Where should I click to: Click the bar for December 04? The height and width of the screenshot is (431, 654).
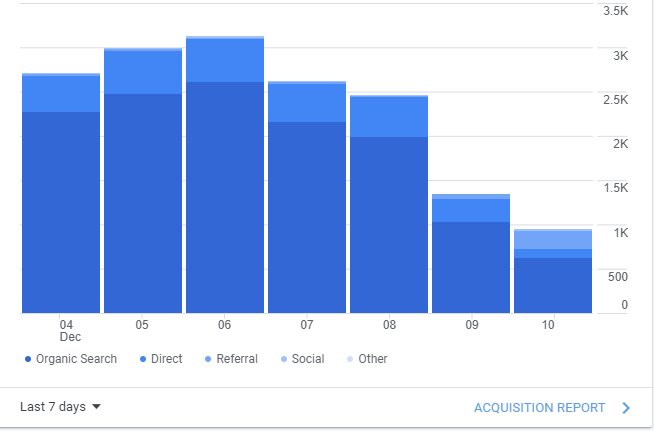point(61,193)
